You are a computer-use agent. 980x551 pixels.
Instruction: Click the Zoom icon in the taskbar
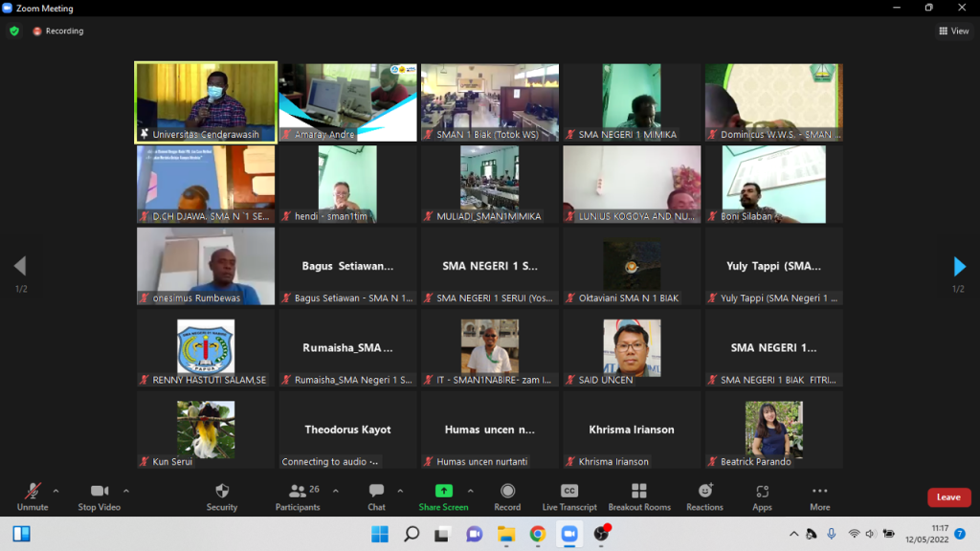click(569, 534)
